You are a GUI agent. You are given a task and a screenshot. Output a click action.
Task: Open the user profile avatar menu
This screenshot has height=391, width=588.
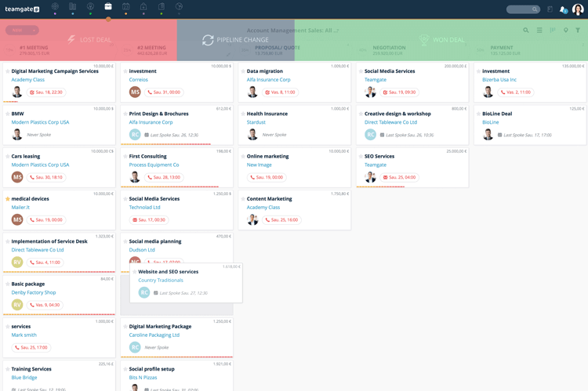click(578, 9)
